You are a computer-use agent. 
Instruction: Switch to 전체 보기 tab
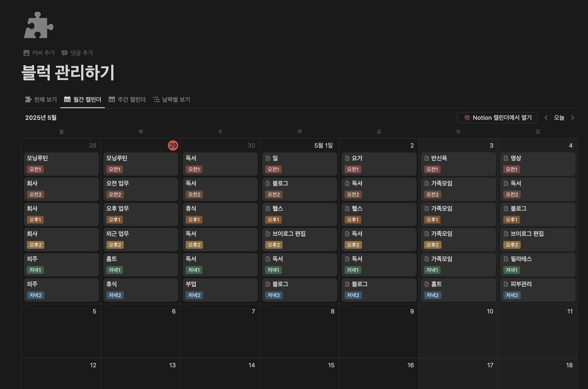pos(41,99)
